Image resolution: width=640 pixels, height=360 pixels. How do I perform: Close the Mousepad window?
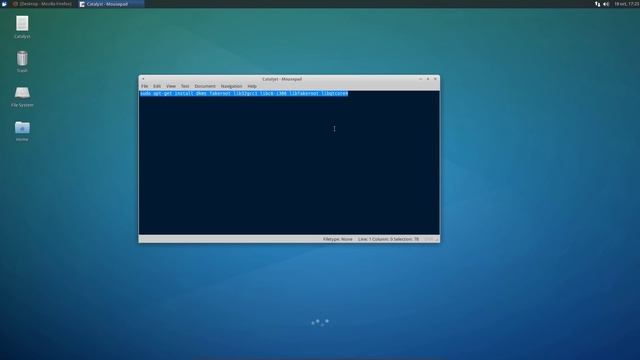435,79
